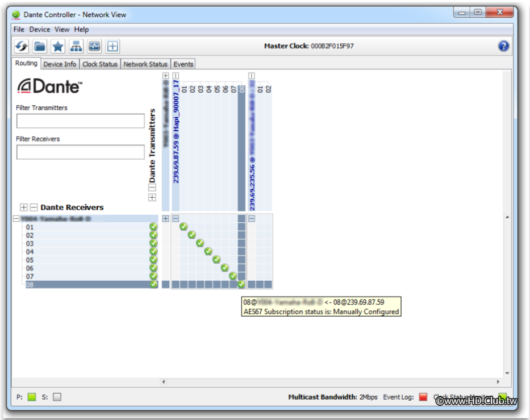Open the Clock Status network hierarchy icon
This screenshot has height=420, width=530.
76,47
